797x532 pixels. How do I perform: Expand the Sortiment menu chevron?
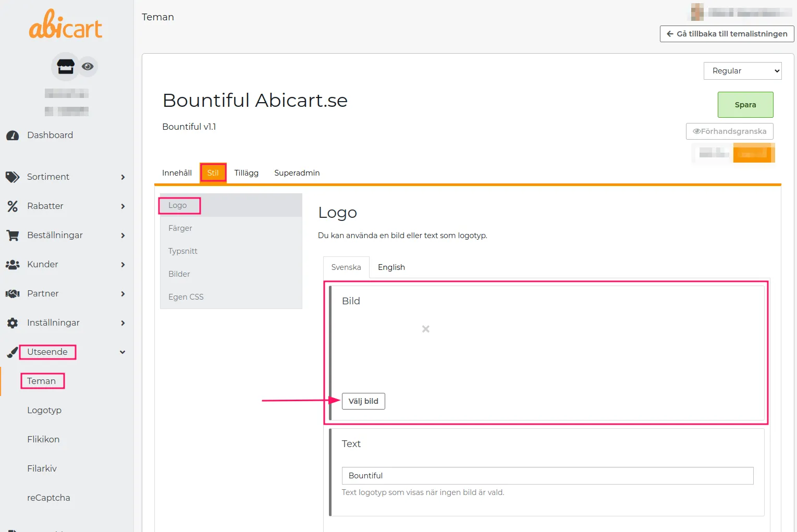[123, 177]
